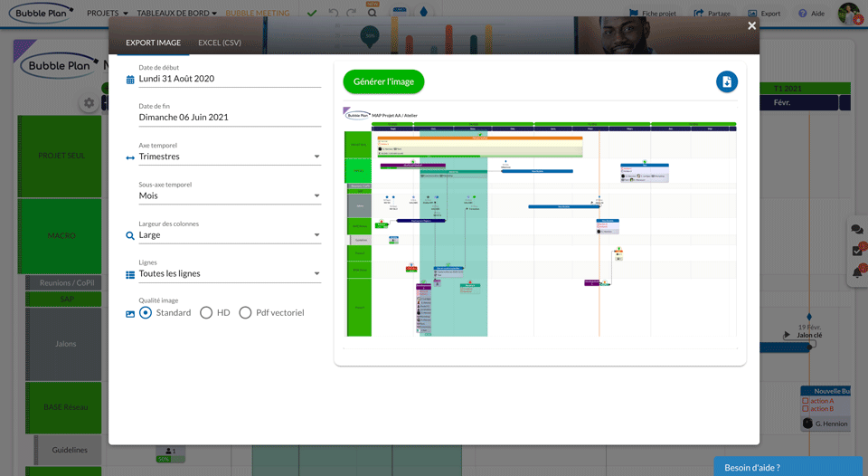
Task: Open the Largeur des colonnes dropdown
Action: tap(229, 235)
